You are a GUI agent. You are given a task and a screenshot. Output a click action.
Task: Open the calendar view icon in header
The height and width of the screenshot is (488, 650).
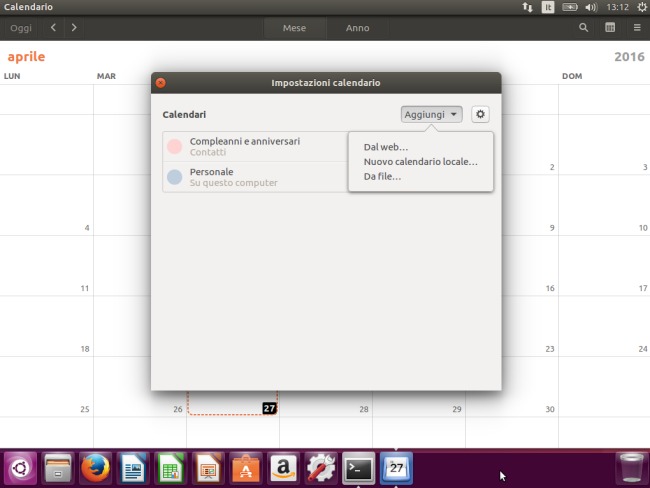[609, 28]
